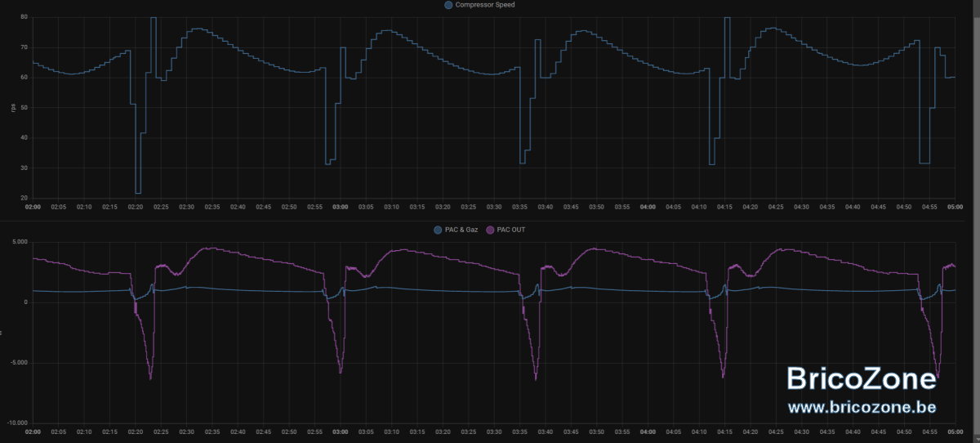The width and height of the screenshot is (980, 443).
Task: Select the 03:00 marker on top chart axis
Action: (341, 207)
